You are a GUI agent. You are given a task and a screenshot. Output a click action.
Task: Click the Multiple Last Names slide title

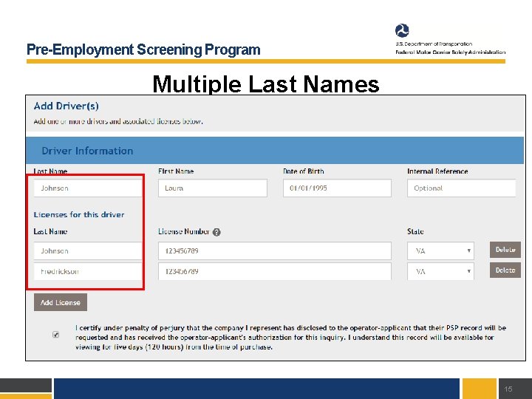click(x=266, y=83)
